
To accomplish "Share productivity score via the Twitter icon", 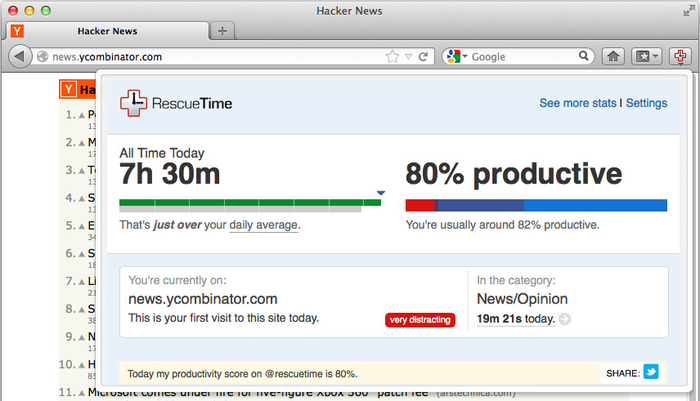I will 651,373.
